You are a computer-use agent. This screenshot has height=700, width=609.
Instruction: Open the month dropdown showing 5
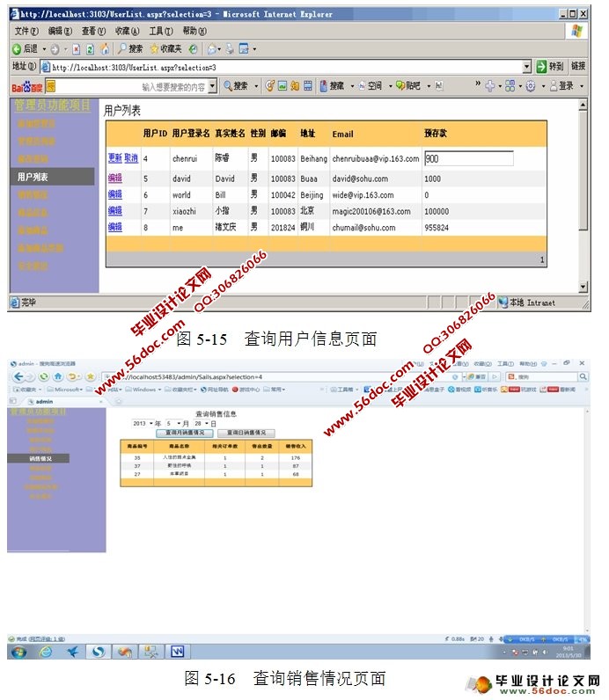coord(173,423)
